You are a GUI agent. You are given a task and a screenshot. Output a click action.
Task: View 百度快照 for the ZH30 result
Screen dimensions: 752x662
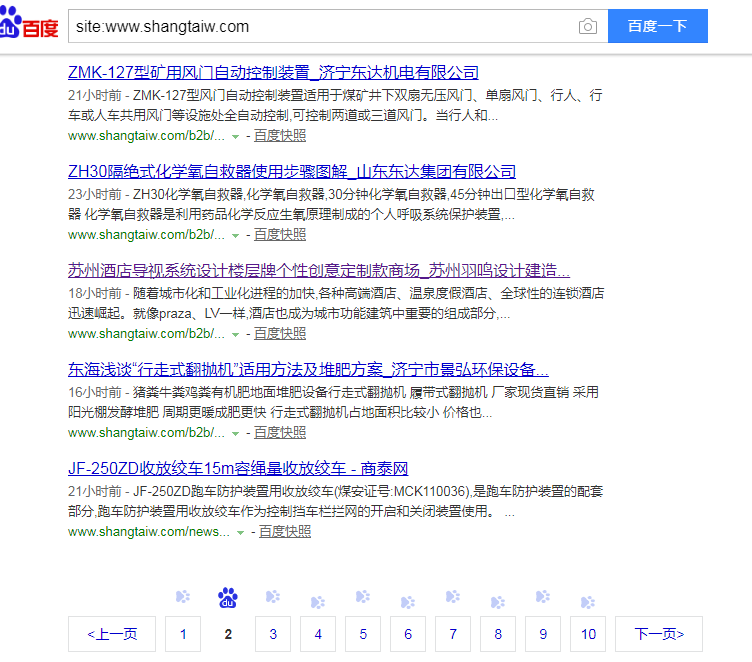coord(280,235)
